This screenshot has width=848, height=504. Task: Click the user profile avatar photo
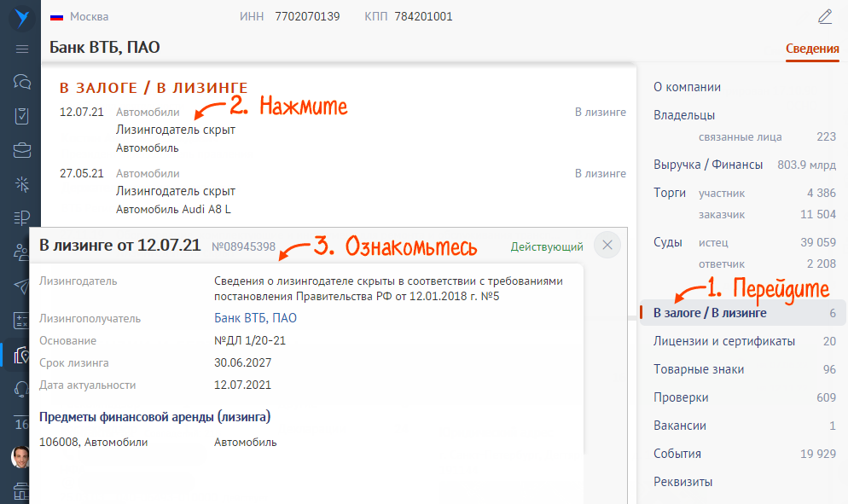click(20, 457)
